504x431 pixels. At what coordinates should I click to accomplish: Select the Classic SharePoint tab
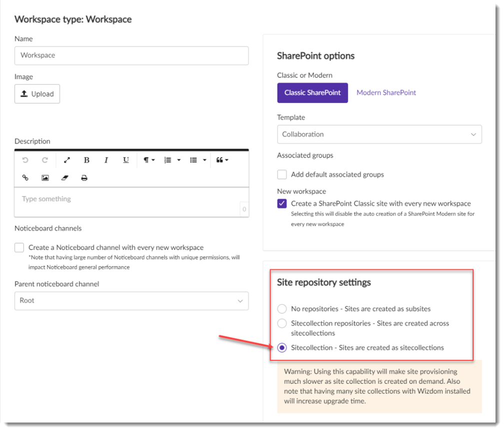[312, 93]
